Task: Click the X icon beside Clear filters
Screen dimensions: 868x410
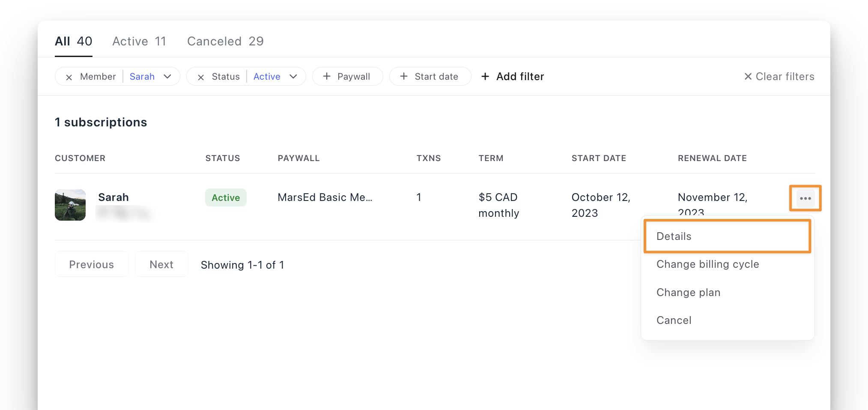Action: pyautogui.click(x=748, y=76)
